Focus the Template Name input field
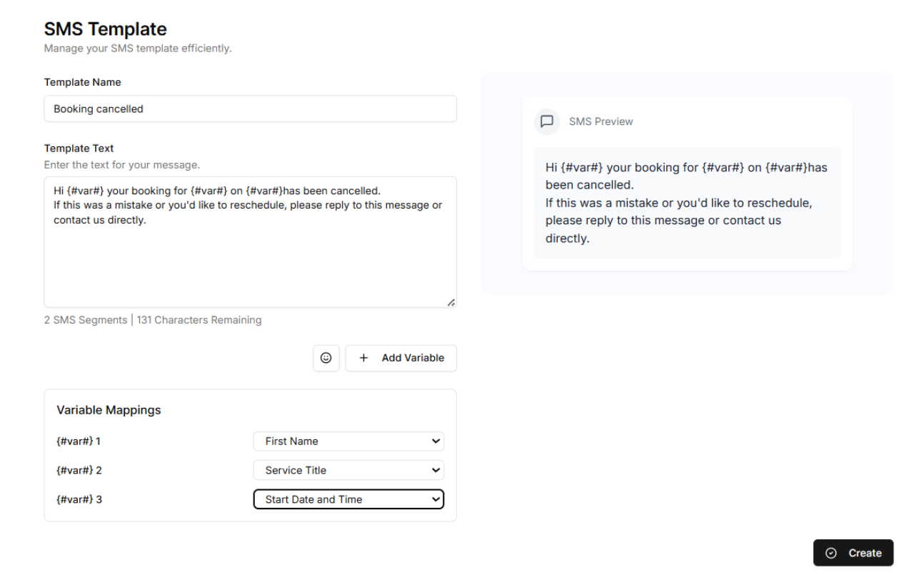Viewport: 924px width, 580px height. [250, 109]
